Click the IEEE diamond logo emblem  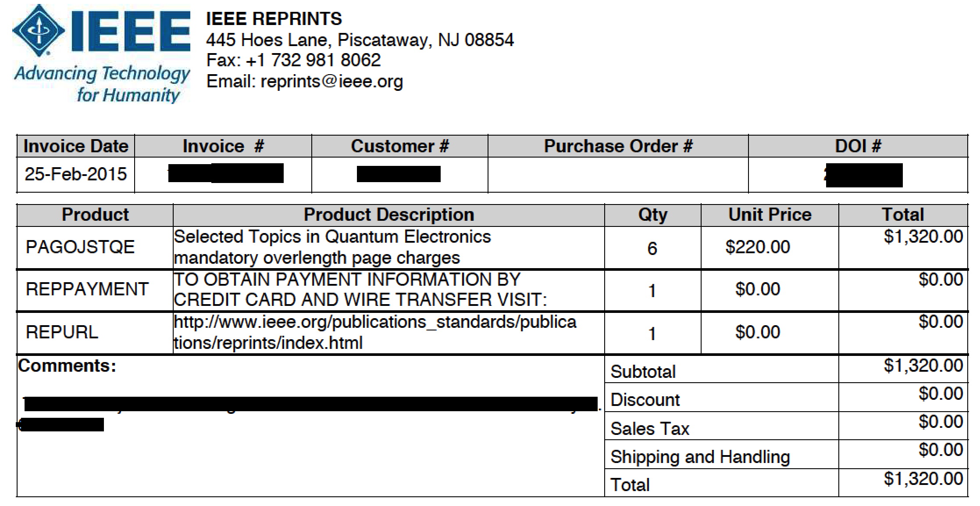coord(39,30)
